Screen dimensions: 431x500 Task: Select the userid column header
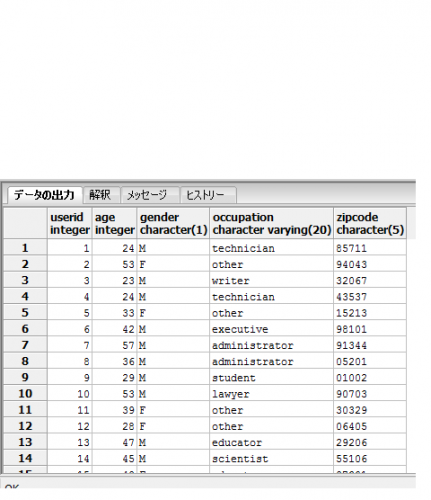coord(70,223)
